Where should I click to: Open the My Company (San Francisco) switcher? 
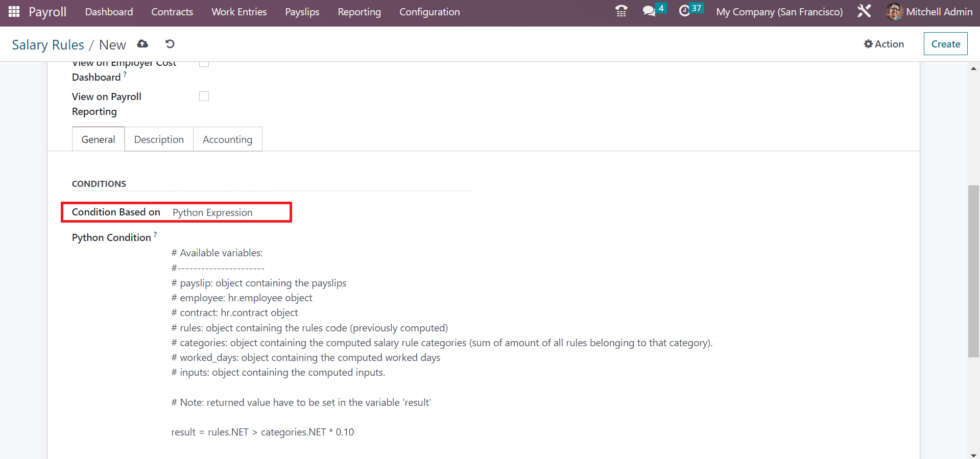[779, 12]
